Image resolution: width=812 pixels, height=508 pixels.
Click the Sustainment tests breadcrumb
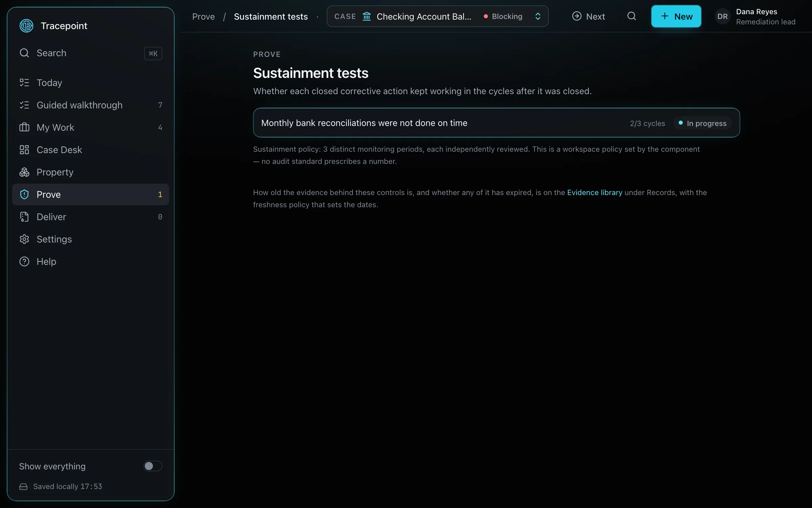[271, 17]
